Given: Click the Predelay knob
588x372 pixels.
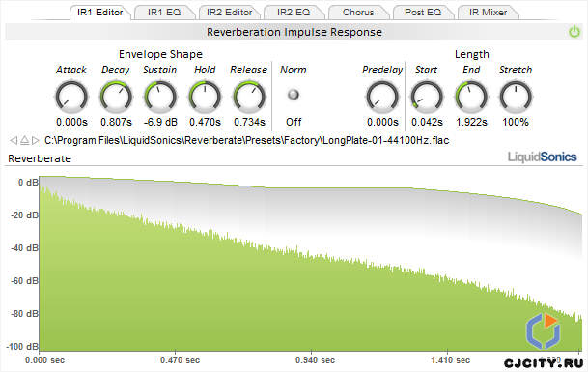Looking at the screenshot, I should 382,98.
